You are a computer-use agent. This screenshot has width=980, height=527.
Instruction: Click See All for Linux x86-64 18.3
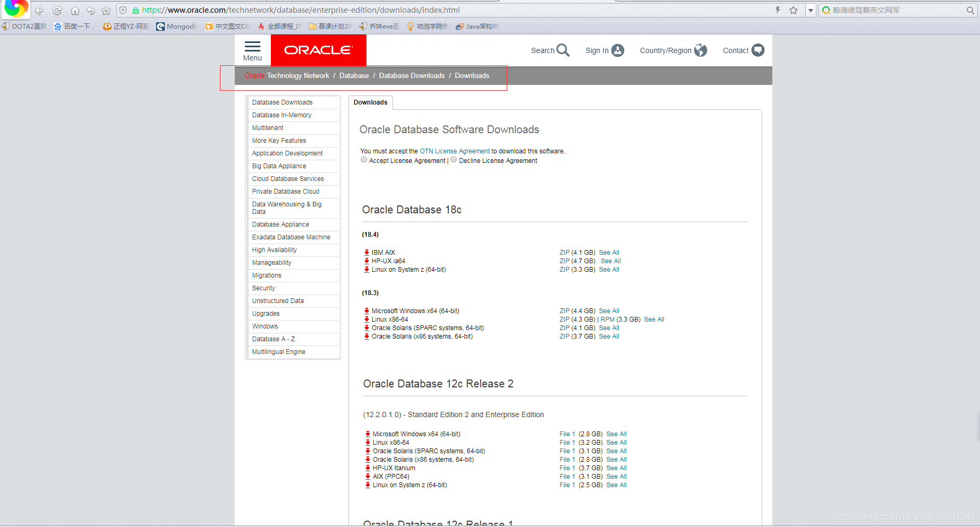(x=654, y=319)
